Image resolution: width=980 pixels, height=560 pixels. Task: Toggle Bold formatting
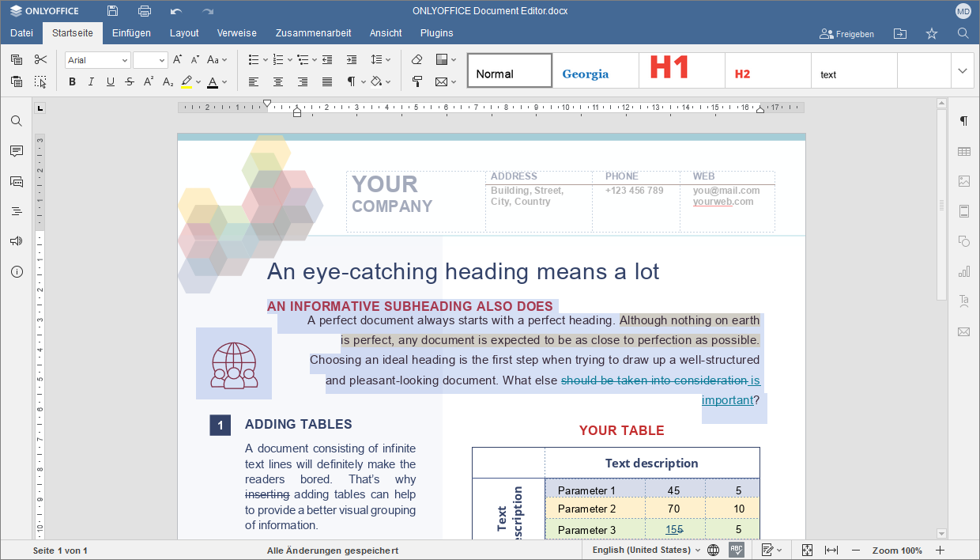click(72, 81)
